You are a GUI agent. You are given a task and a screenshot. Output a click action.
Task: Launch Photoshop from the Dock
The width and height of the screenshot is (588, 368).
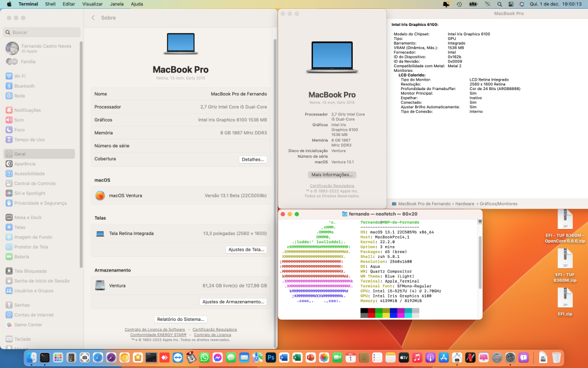point(270,357)
